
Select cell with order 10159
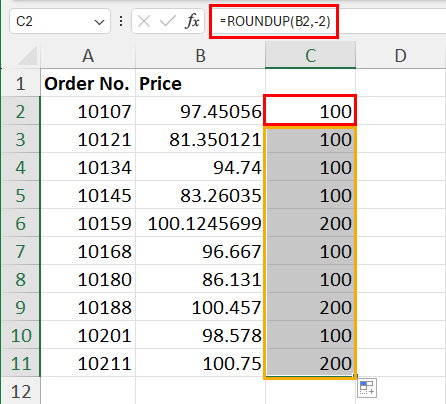(x=88, y=223)
